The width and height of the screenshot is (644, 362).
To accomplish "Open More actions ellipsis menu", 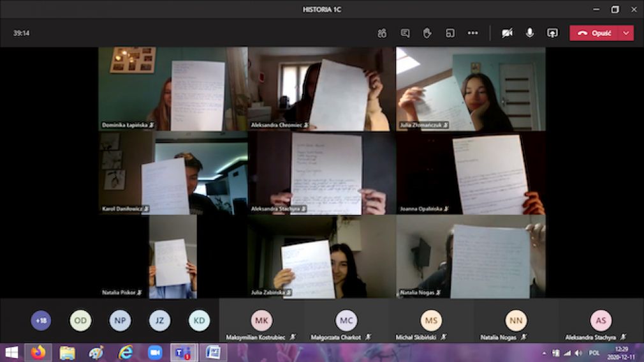I will (472, 33).
